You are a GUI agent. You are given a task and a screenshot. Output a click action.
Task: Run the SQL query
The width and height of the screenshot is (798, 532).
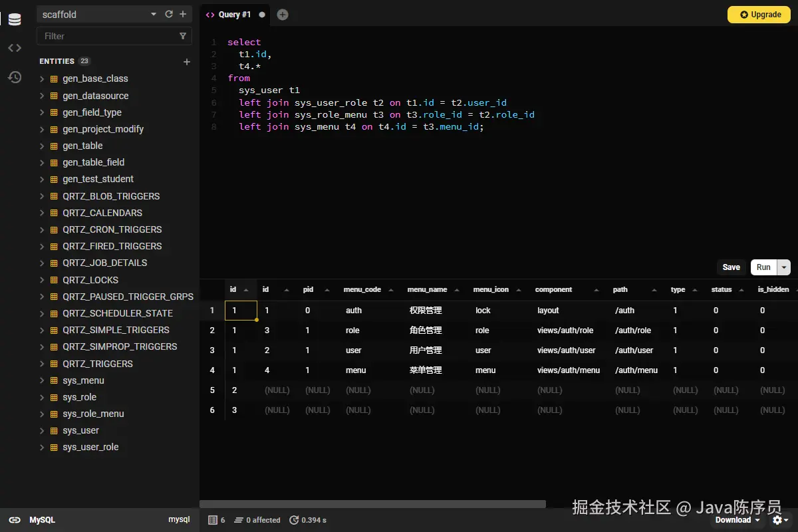point(763,267)
